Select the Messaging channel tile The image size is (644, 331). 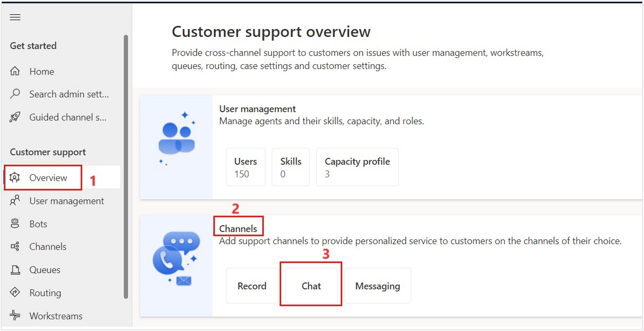(x=378, y=286)
